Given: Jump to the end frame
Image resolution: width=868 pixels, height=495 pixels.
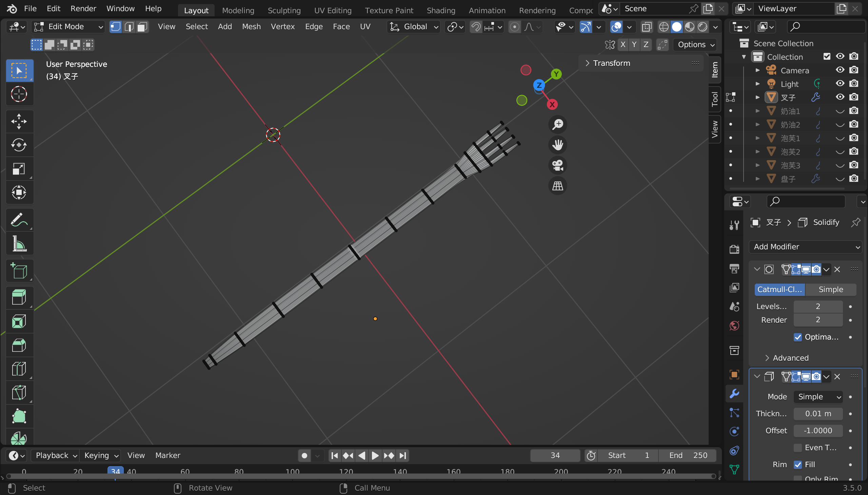Looking at the screenshot, I should tap(402, 456).
